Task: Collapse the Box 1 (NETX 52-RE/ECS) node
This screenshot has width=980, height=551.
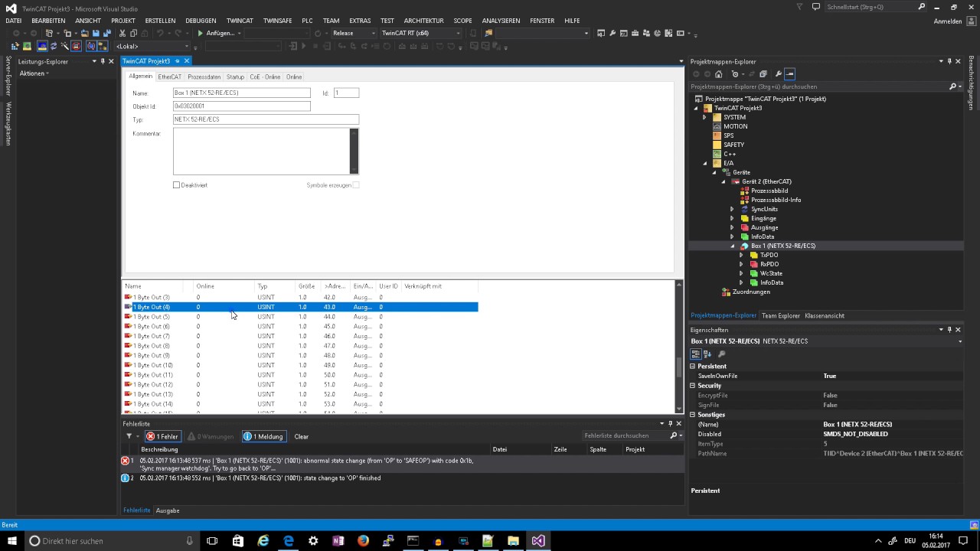Action: point(733,246)
